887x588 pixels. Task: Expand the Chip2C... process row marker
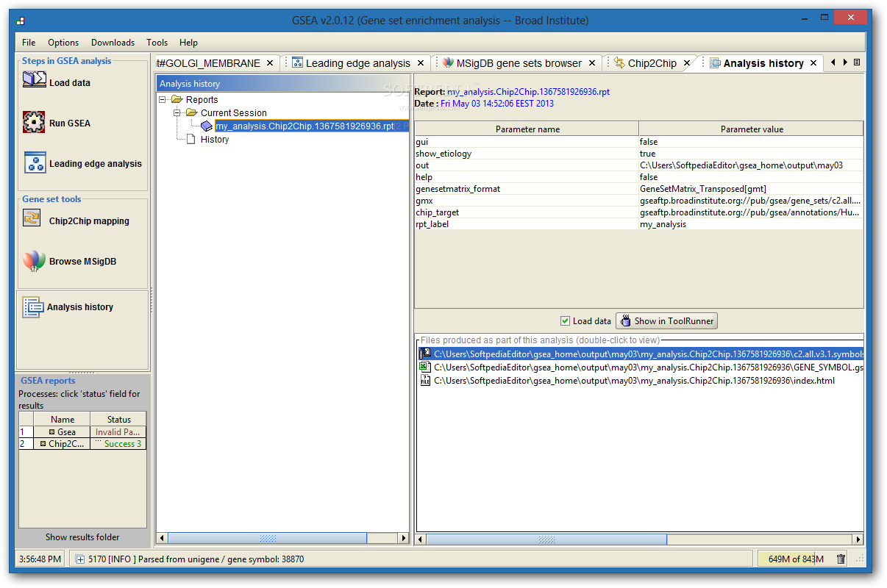(43, 444)
